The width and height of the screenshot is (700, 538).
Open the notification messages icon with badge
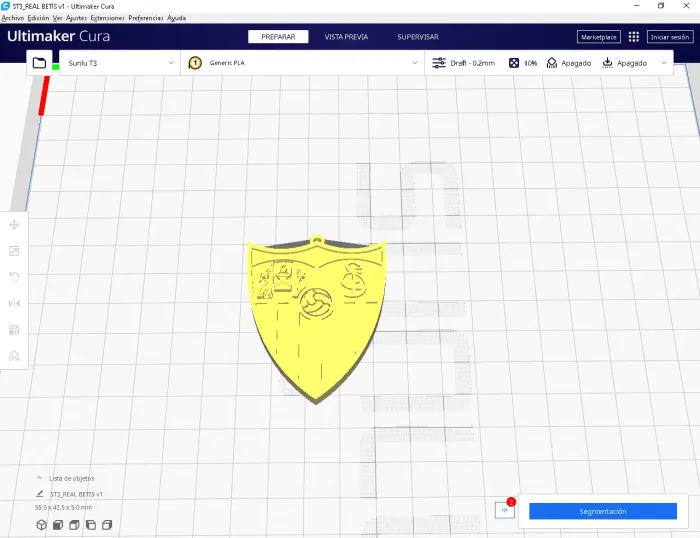[505, 509]
